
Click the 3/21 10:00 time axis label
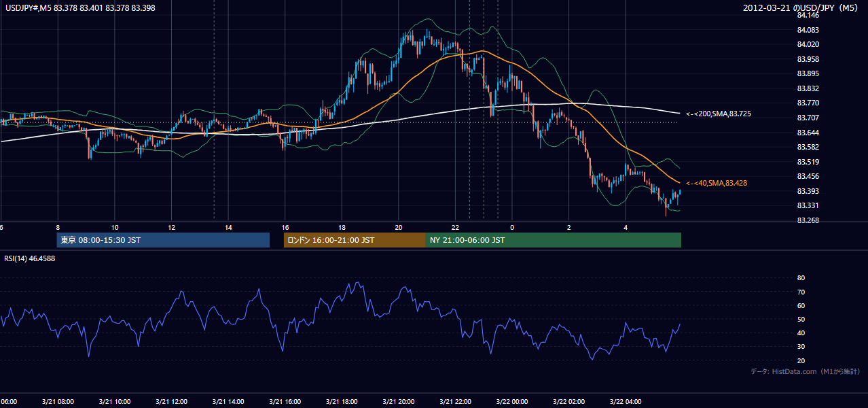point(114,401)
